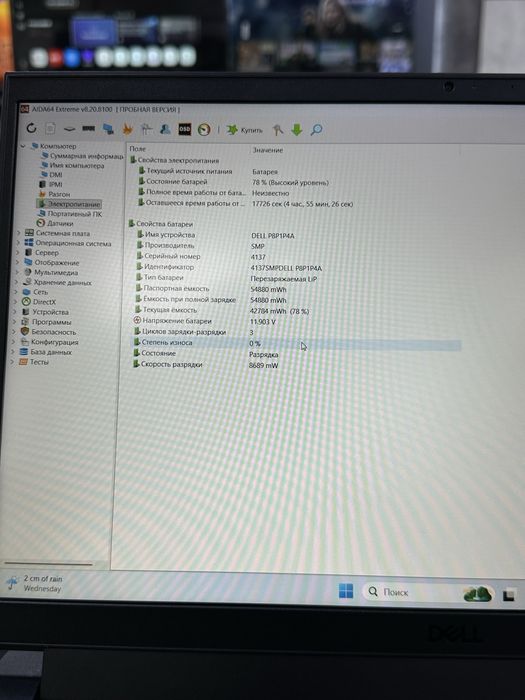Click the Значение column header
This screenshot has width=525, height=700.
coord(268,150)
